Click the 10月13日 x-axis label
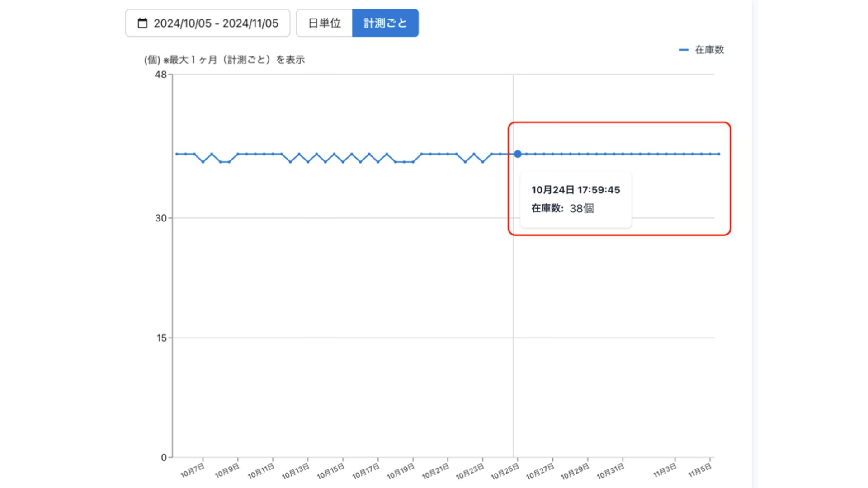 click(296, 471)
